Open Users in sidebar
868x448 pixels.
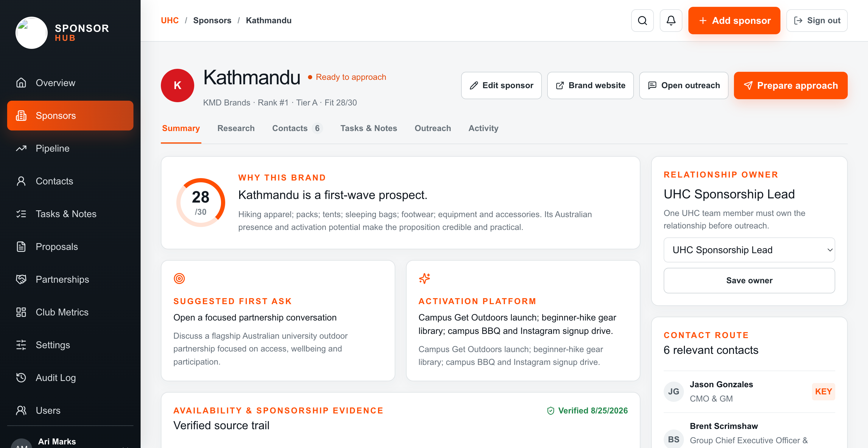click(x=70, y=410)
